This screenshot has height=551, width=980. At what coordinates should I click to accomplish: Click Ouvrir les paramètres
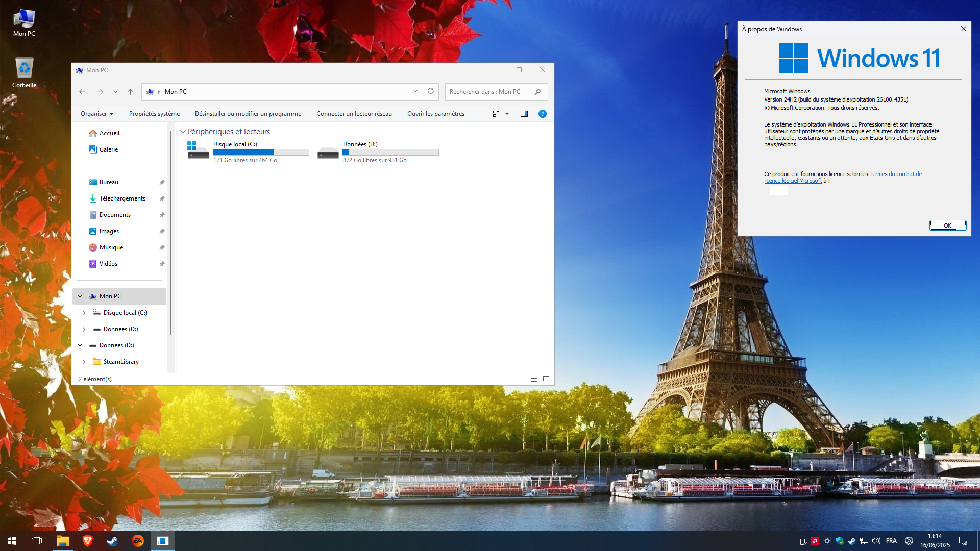436,114
